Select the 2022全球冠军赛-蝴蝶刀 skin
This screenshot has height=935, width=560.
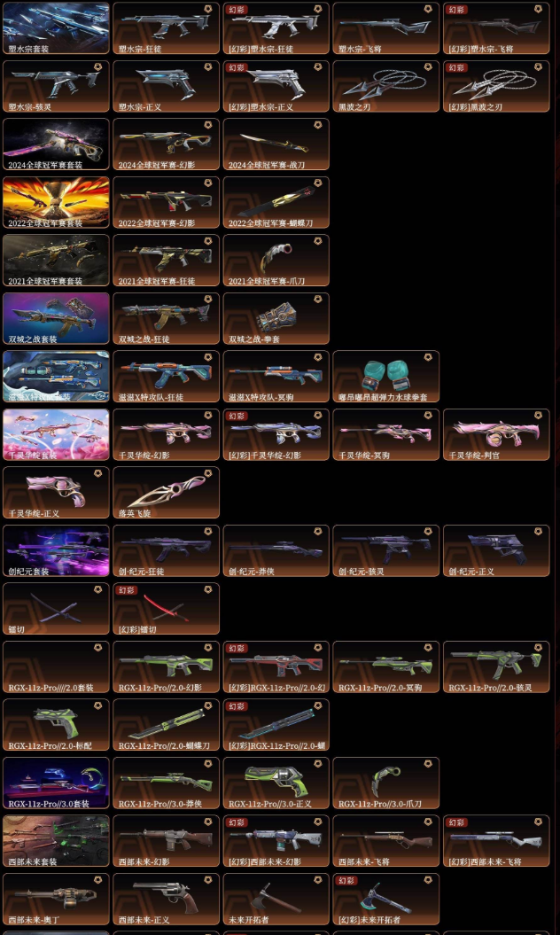tap(276, 202)
